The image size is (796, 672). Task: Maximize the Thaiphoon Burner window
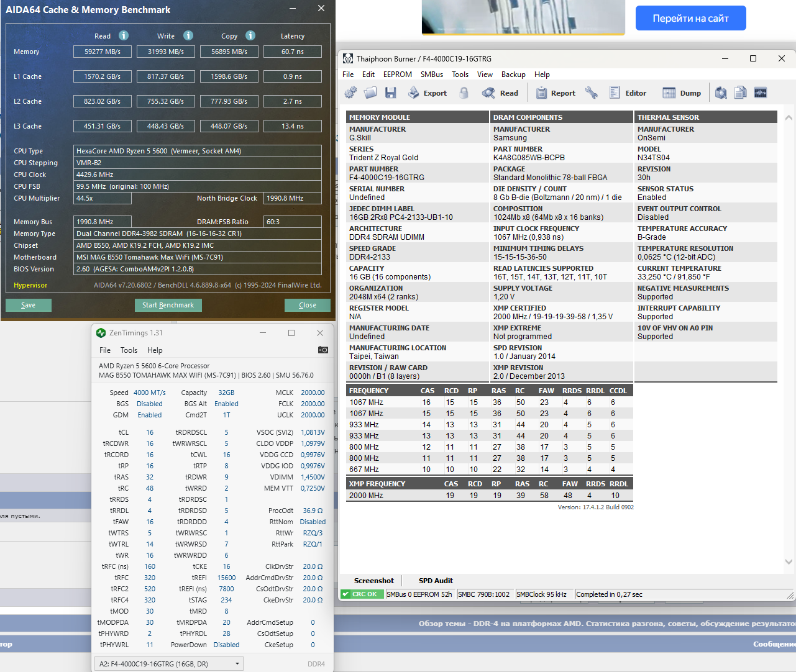click(753, 58)
